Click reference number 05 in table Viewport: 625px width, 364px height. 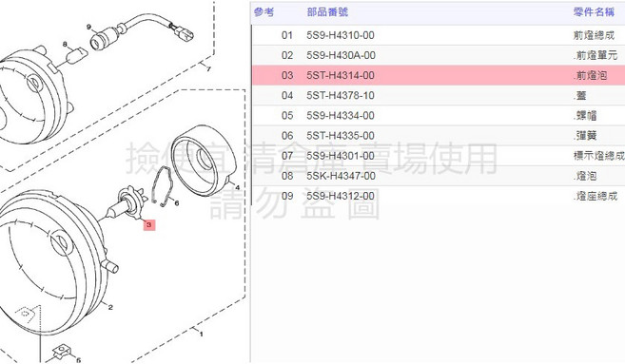coord(287,116)
